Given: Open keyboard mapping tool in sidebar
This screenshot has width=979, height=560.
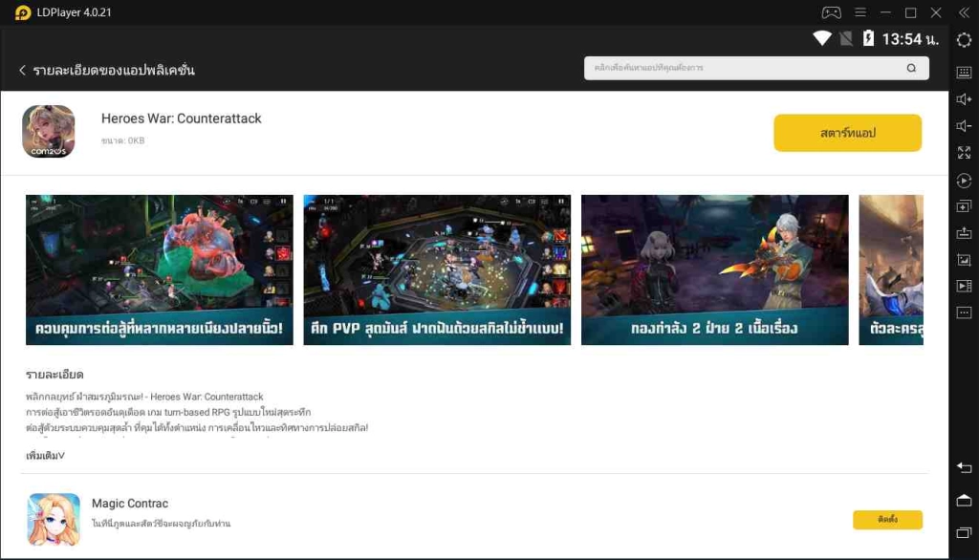Looking at the screenshot, I should pos(964,73).
